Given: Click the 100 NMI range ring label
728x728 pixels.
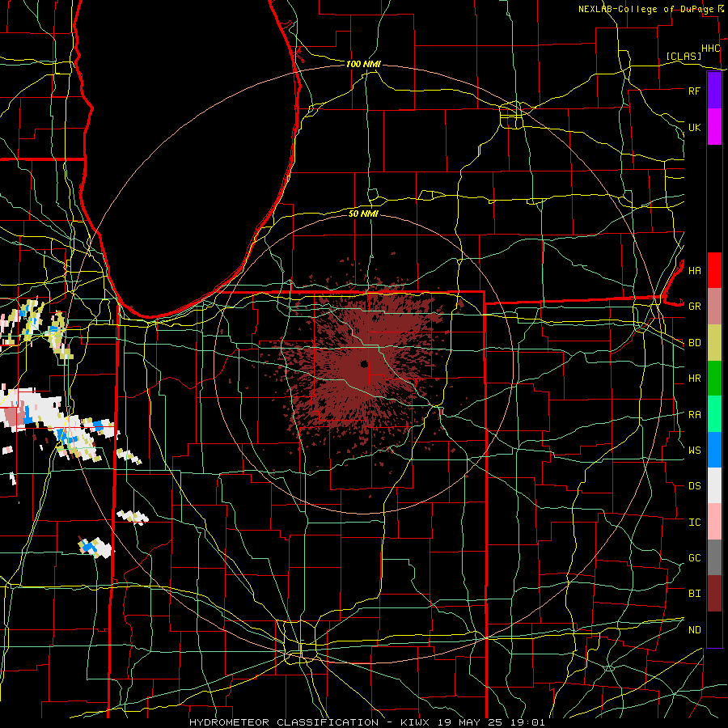Looking at the screenshot, I should coord(363,64).
